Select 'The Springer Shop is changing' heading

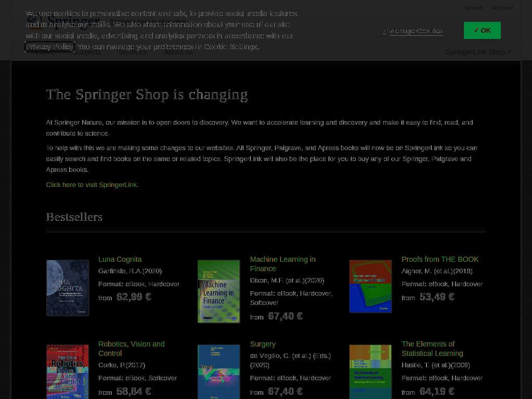click(x=147, y=95)
